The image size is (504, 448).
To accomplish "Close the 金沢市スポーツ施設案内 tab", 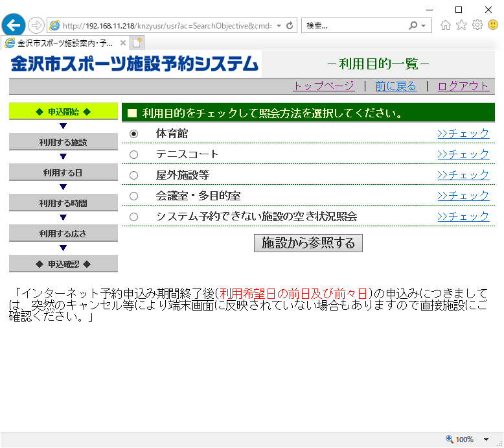I will click(x=123, y=43).
